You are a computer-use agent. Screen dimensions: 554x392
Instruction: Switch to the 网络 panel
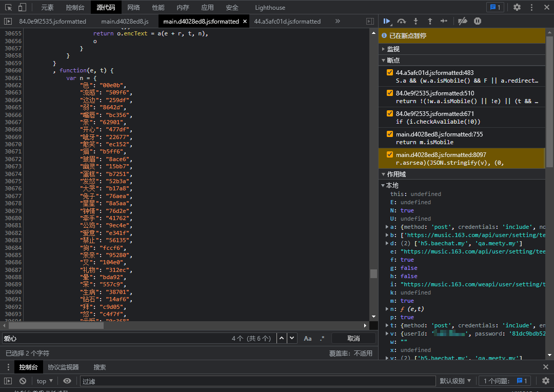(133, 7)
